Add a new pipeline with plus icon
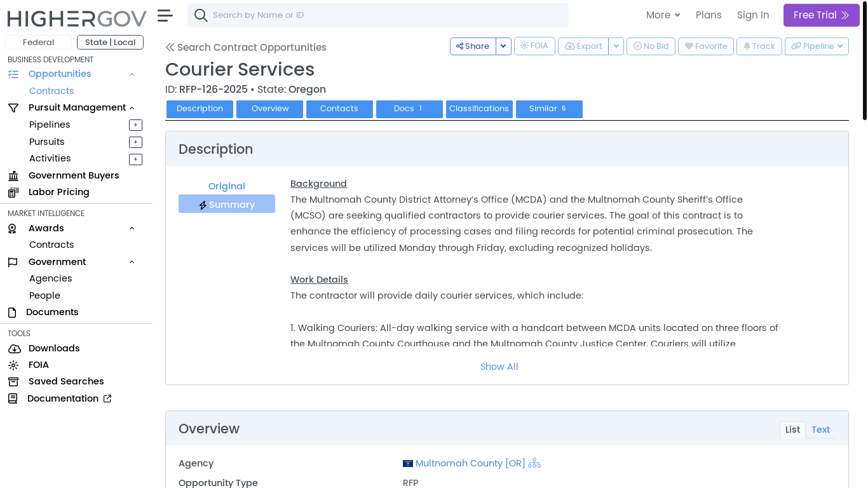Screen dimensions: 868x488 pos(135,125)
